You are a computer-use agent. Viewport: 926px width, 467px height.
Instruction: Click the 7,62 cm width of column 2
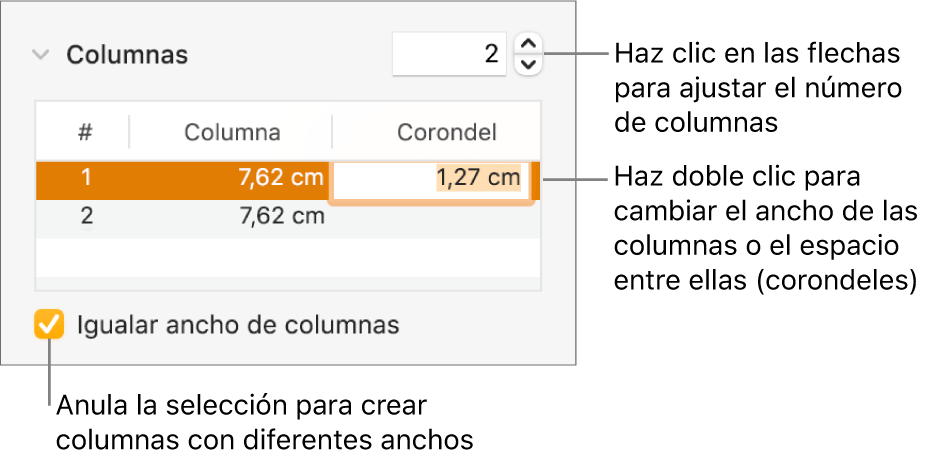pyautogui.click(x=282, y=216)
